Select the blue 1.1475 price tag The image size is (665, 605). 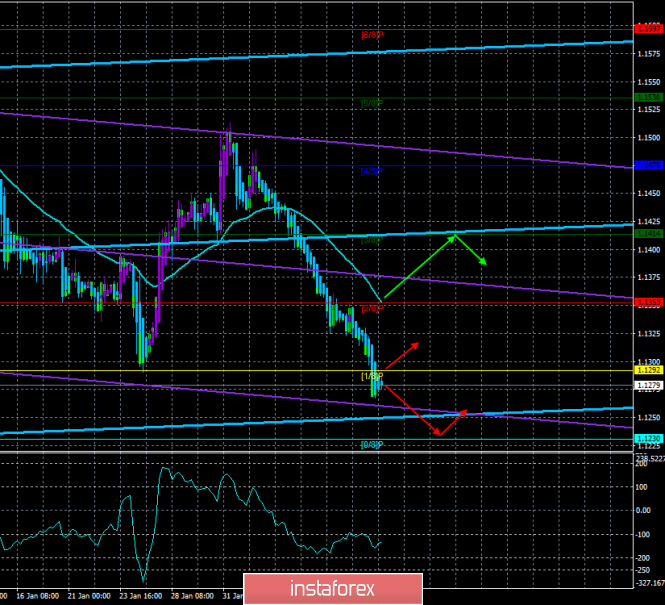(x=647, y=165)
